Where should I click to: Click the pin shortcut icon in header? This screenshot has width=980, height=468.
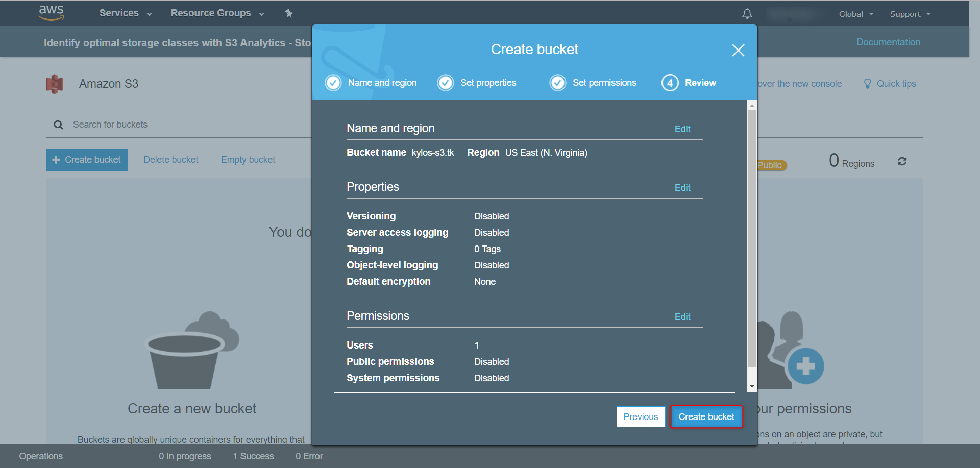pyautogui.click(x=289, y=13)
